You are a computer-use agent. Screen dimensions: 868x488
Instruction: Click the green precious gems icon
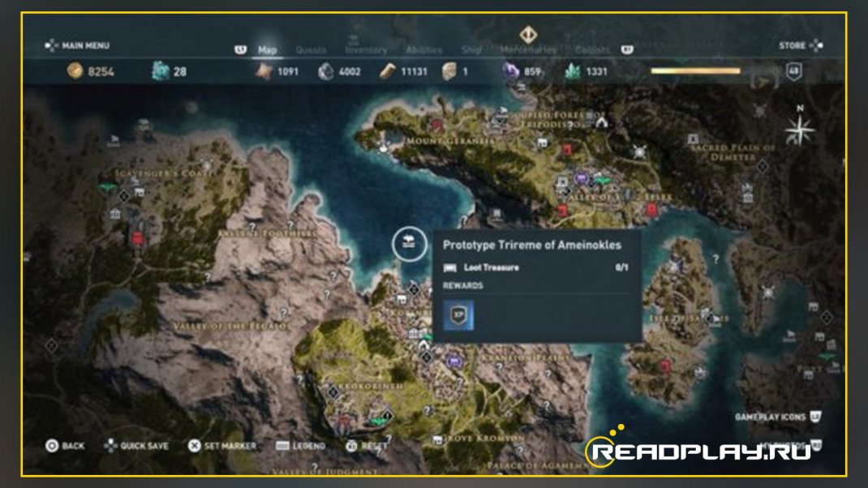573,71
